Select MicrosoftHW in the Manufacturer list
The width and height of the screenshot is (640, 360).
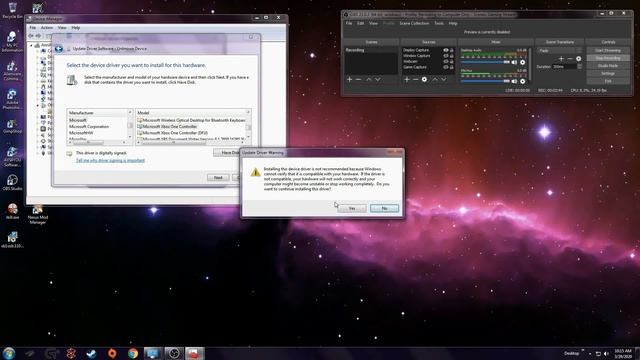pos(81,133)
